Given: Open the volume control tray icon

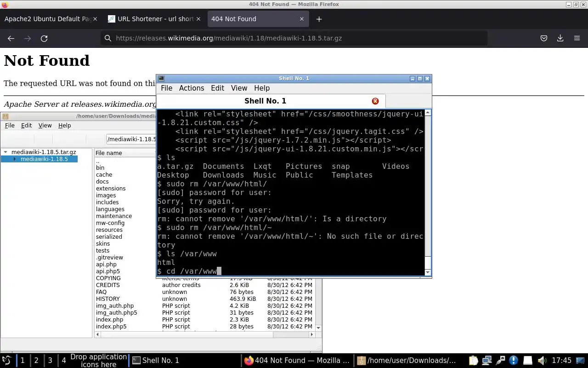Looking at the screenshot, I should pos(542,361).
